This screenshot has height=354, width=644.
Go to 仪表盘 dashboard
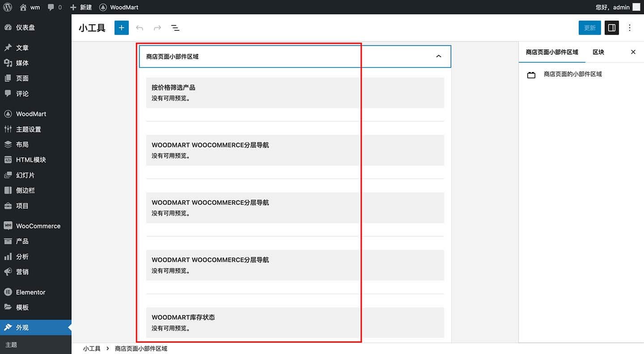36,27
